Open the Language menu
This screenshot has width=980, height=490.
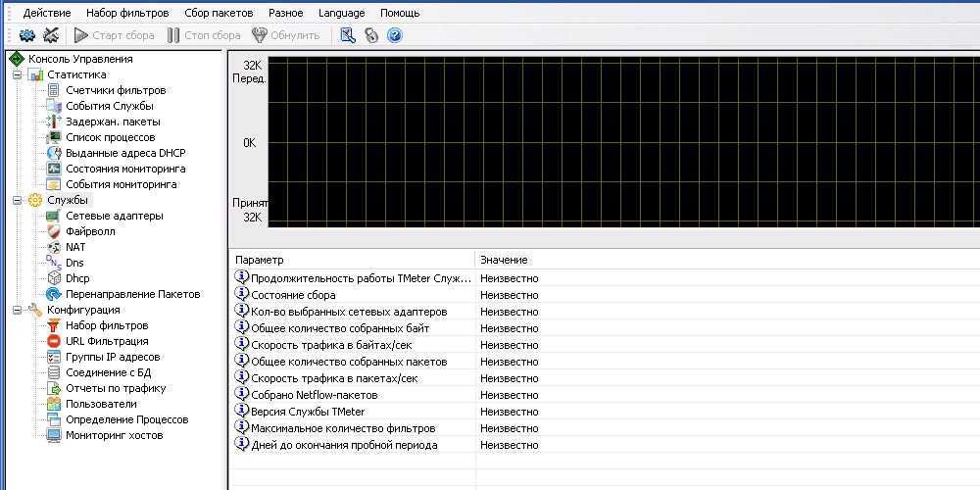point(341,13)
